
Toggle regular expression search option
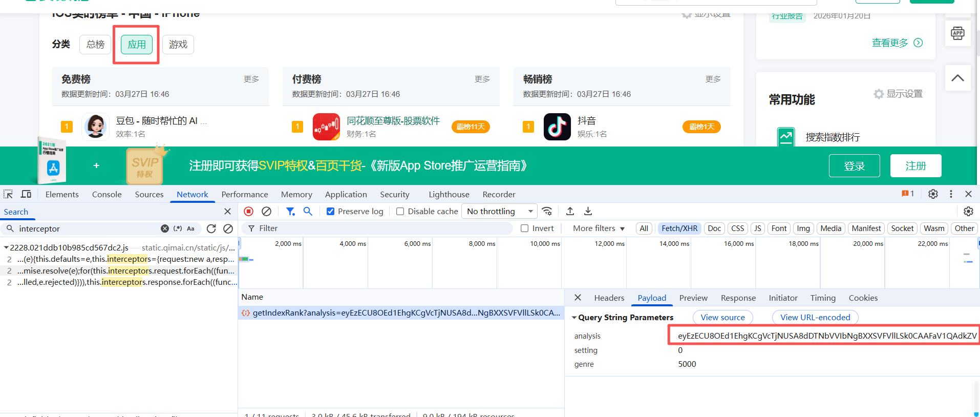point(178,228)
